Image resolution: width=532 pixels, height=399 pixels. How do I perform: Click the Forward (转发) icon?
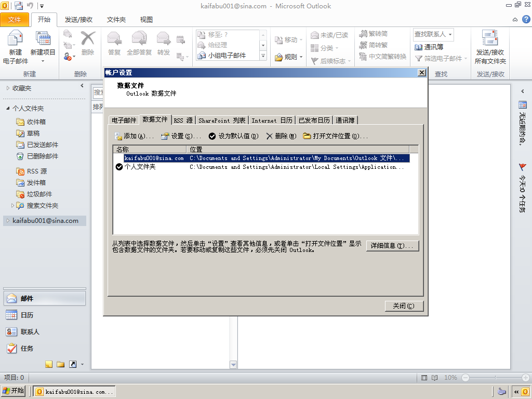(x=164, y=43)
